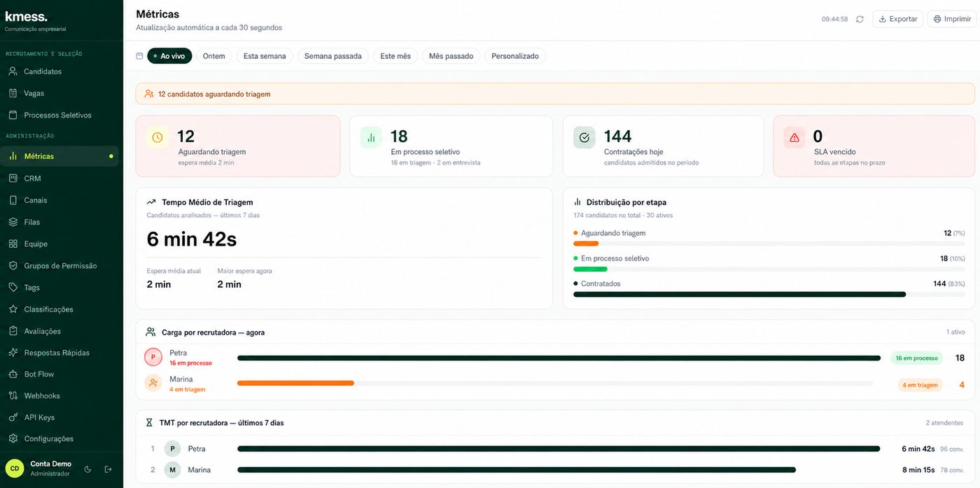The image size is (980, 488).
Task: Click the hourglass icon beside TMT por recrutadora
Action: tap(149, 423)
